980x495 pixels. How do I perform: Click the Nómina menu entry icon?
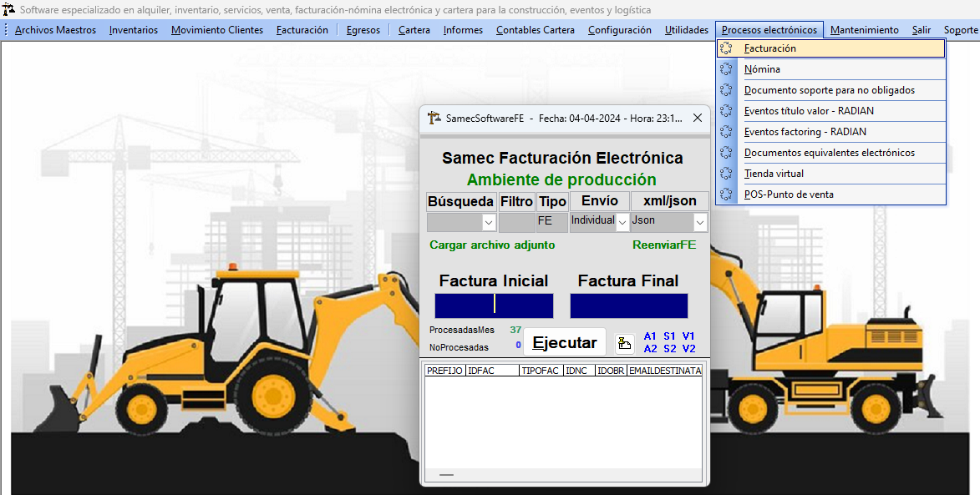point(726,69)
